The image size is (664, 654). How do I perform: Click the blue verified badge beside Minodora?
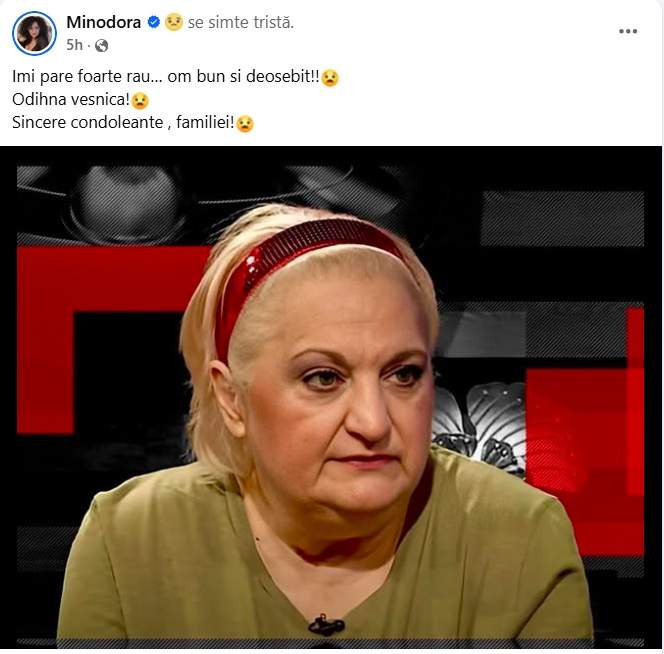(154, 22)
